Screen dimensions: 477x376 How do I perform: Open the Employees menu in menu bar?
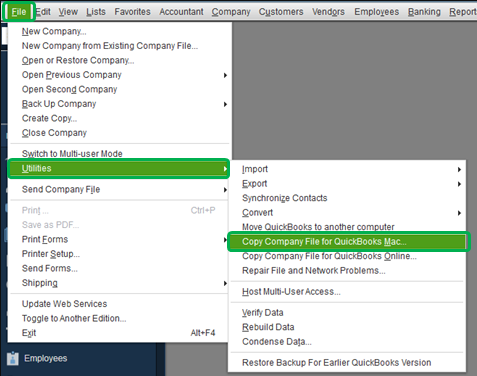click(x=377, y=12)
